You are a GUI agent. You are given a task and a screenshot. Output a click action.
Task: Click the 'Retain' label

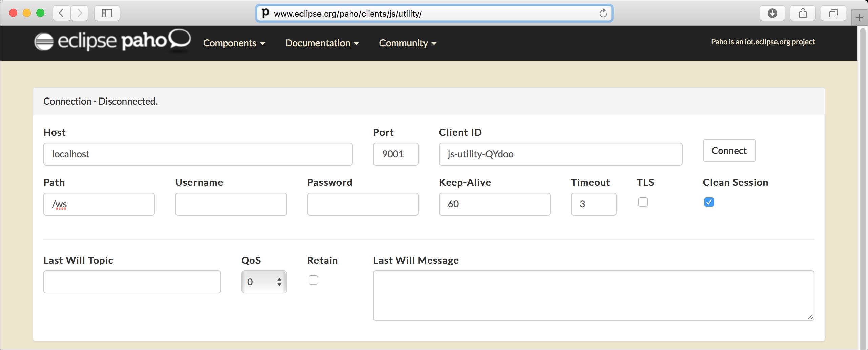[x=323, y=260]
